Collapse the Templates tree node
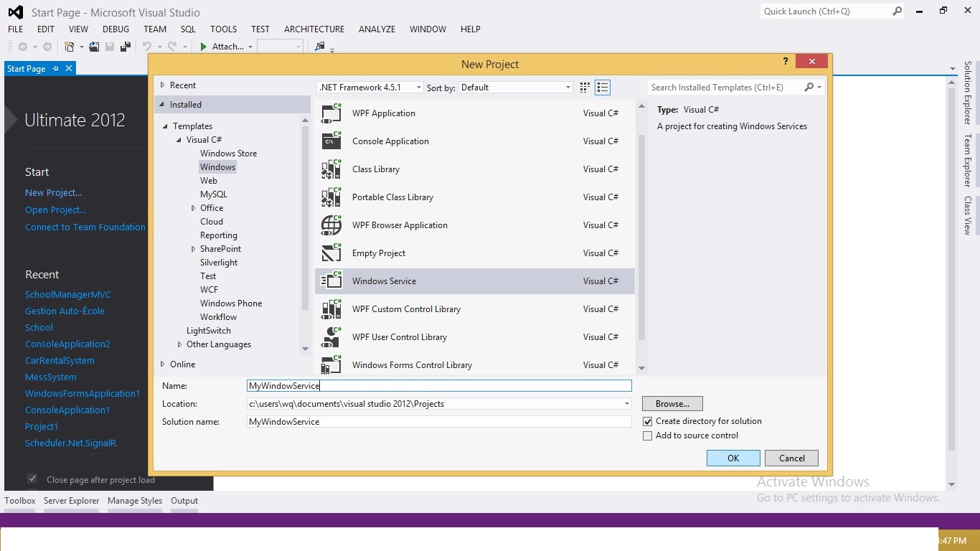The width and height of the screenshot is (980, 551). click(166, 126)
